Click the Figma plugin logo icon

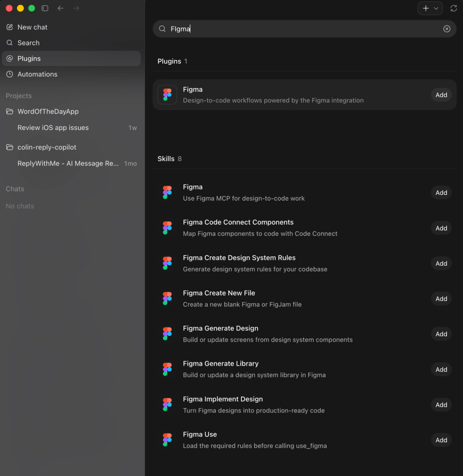(167, 95)
